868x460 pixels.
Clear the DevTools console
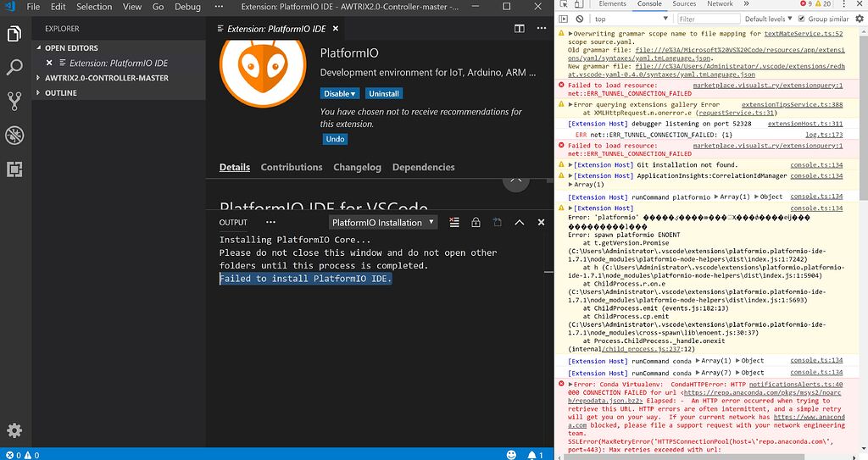coord(580,19)
